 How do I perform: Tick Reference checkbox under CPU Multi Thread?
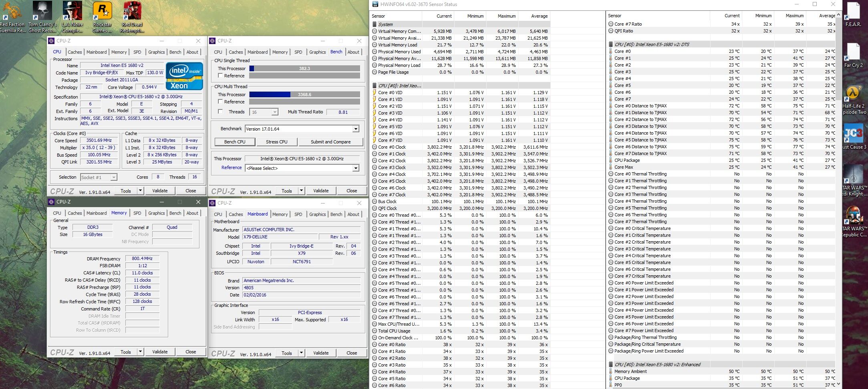[220, 102]
